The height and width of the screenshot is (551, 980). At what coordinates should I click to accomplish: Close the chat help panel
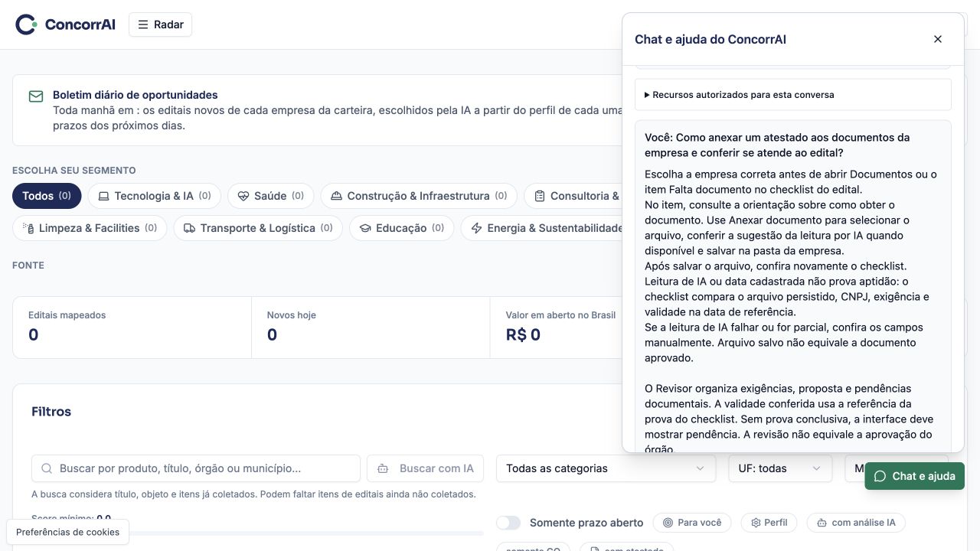point(938,39)
